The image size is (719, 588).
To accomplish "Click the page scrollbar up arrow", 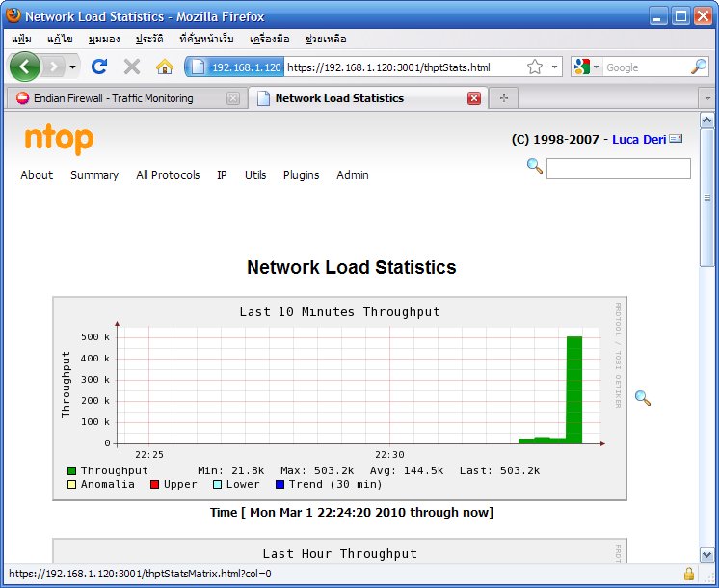I will pos(707,120).
